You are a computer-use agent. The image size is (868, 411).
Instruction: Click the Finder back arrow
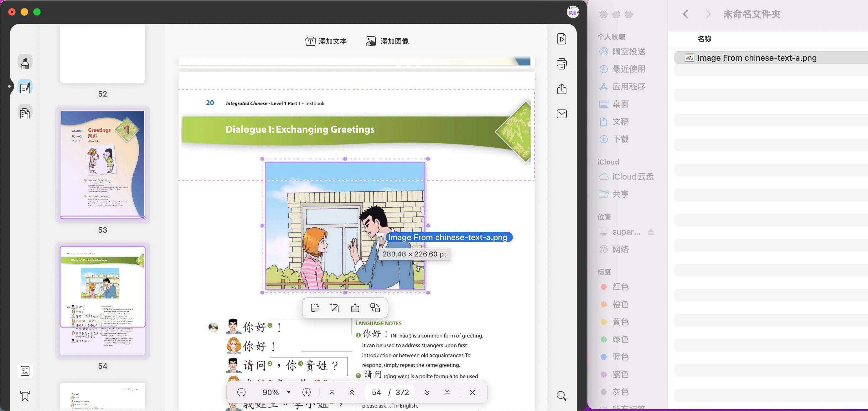coord(685,14)
